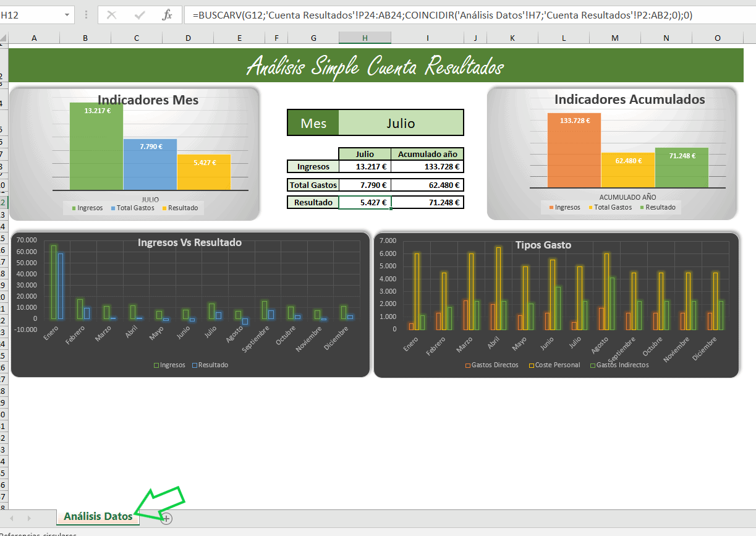
Task: Select table cell with 13.217 €
Action: point(365,166)
